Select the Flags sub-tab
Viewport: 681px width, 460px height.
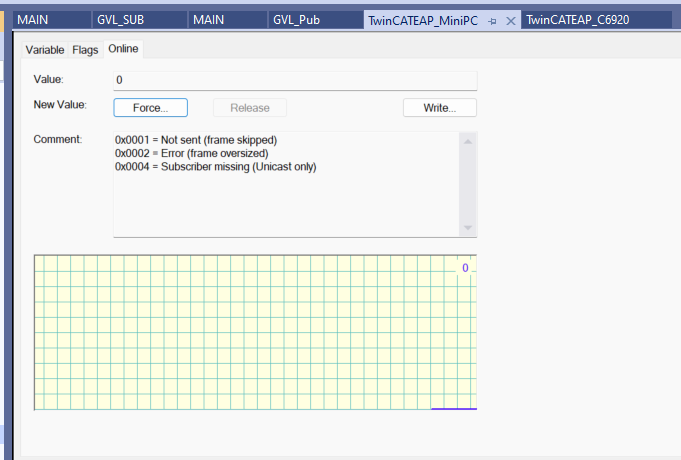(x=85, y=50)
